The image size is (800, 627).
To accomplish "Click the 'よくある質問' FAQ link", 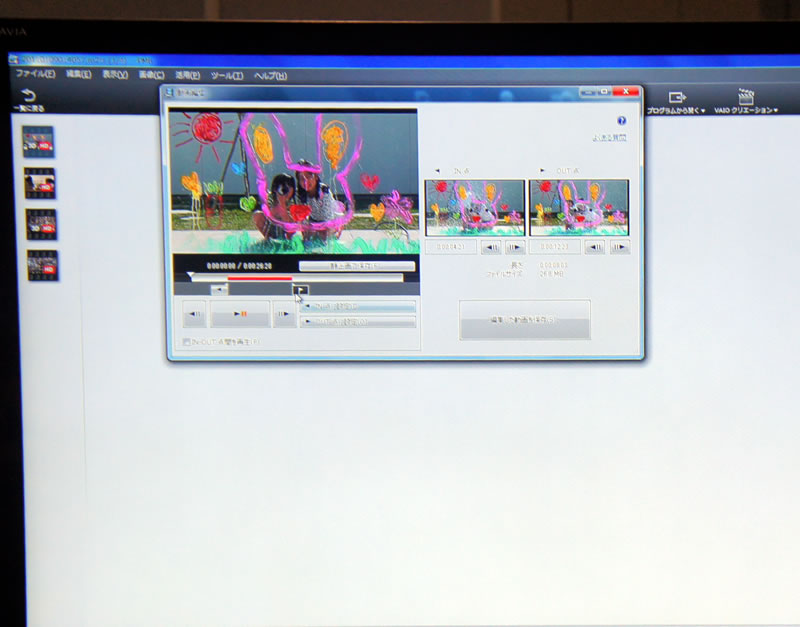I will coord(608,138).
